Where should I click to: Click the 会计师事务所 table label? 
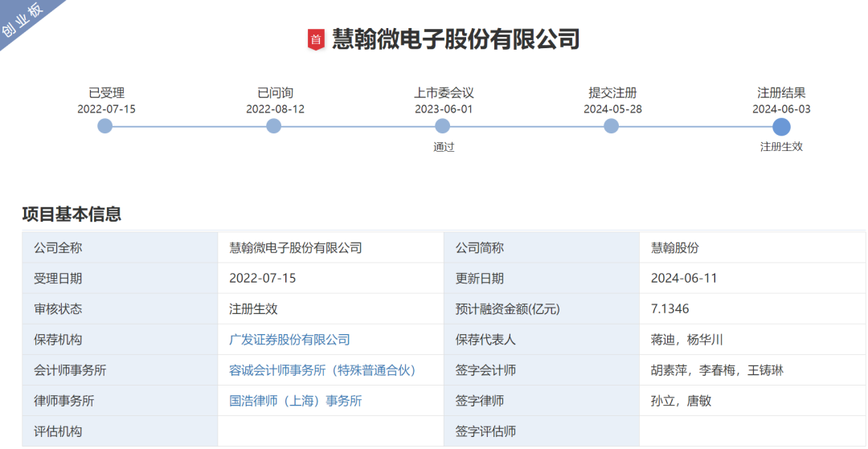[x=70, y=370]
